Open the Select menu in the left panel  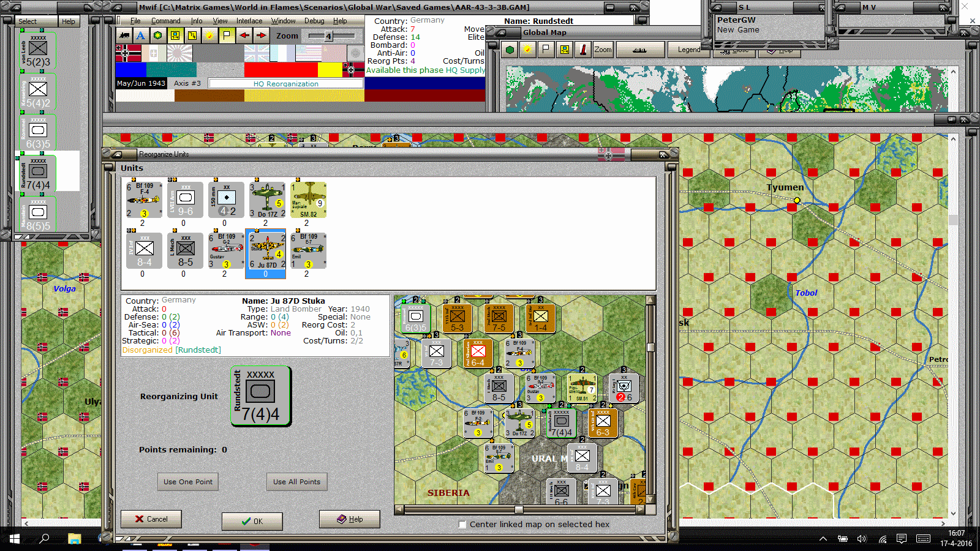tap(27, 21)
